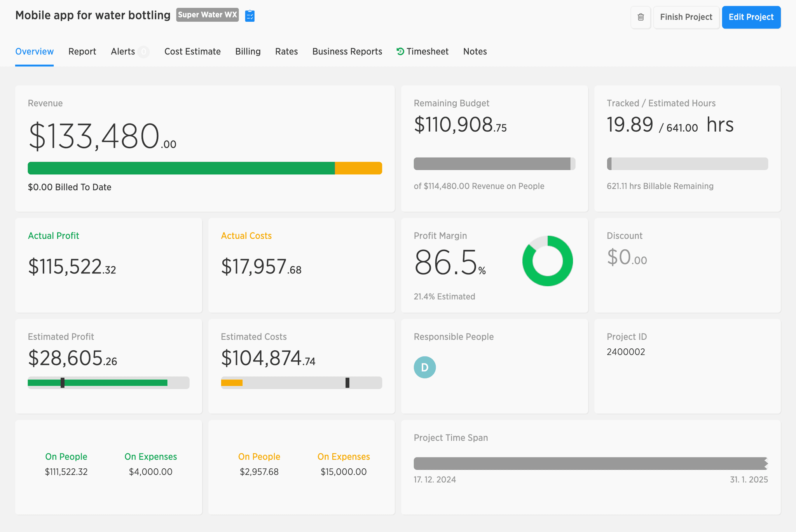796x532 pixels.
Task: Open the blue clipboard checklist icon
Action: [x=250, y=16]
